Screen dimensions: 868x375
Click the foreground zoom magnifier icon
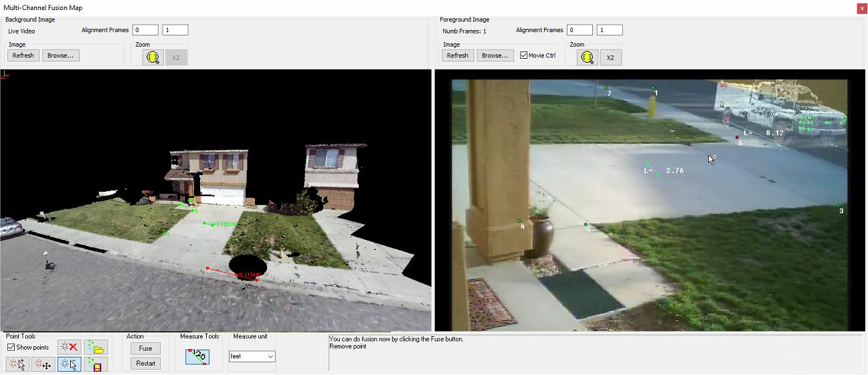click(x=588, y=57)
